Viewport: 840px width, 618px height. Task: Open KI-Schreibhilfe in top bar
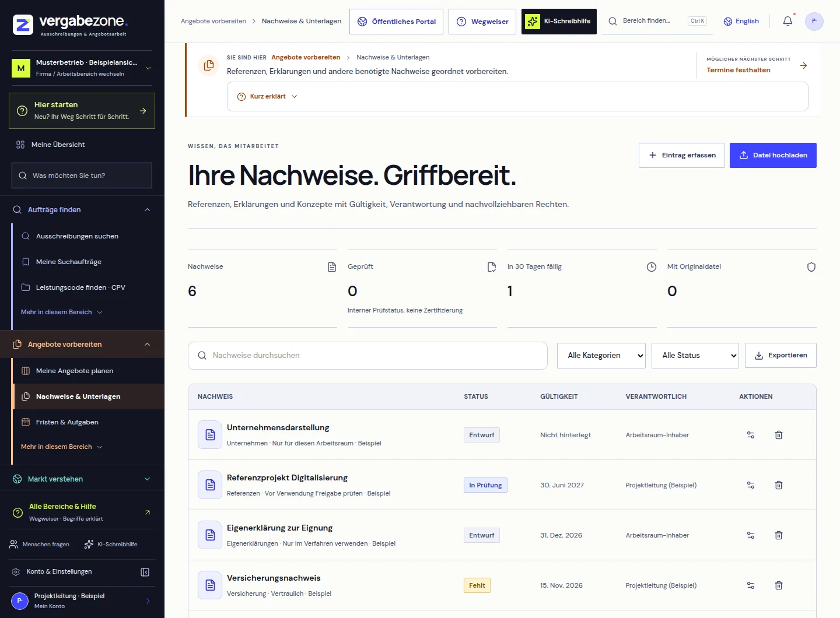[559, 22]
